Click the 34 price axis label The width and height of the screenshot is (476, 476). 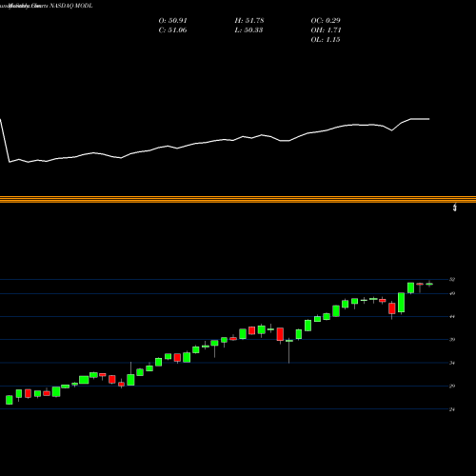point(452,363)
